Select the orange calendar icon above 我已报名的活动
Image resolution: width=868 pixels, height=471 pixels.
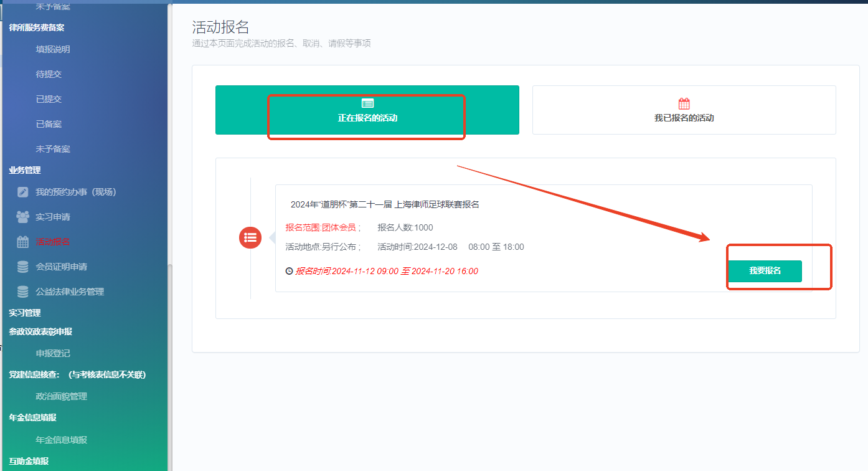pyautogui.click(x=684, y=102)
